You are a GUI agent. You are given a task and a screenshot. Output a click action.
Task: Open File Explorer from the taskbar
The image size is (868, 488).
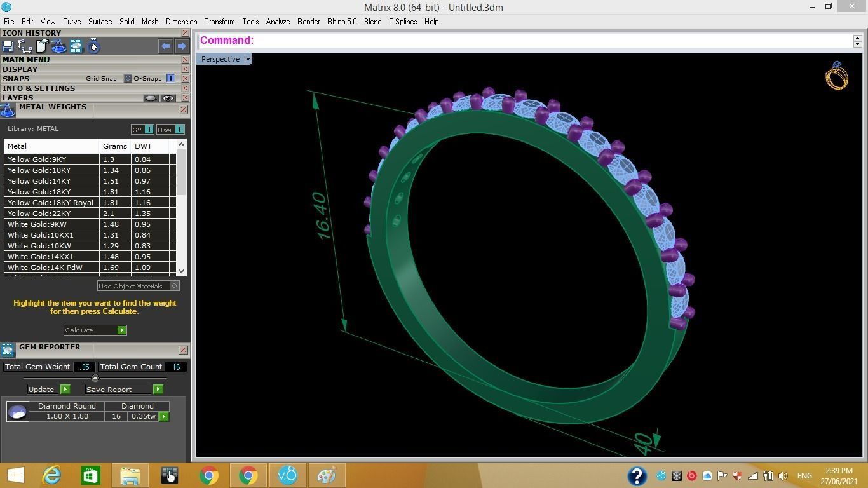point(130,475)
